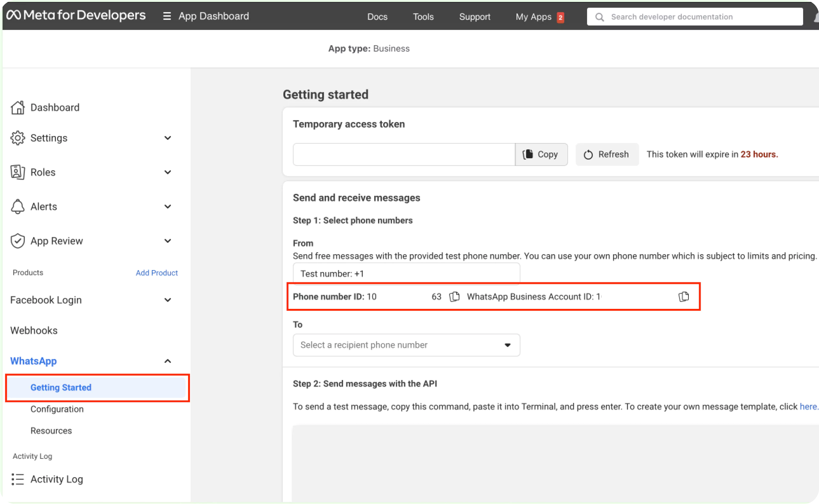Open the recipient phone number dropdown

(x=406, y=345)
